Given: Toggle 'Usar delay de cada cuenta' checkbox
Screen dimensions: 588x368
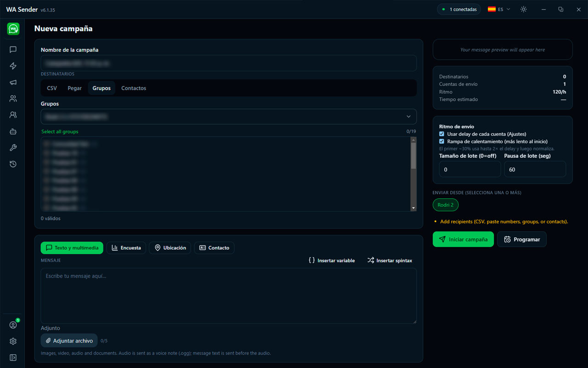Looking at the screenshot, I should click(442, 134).
